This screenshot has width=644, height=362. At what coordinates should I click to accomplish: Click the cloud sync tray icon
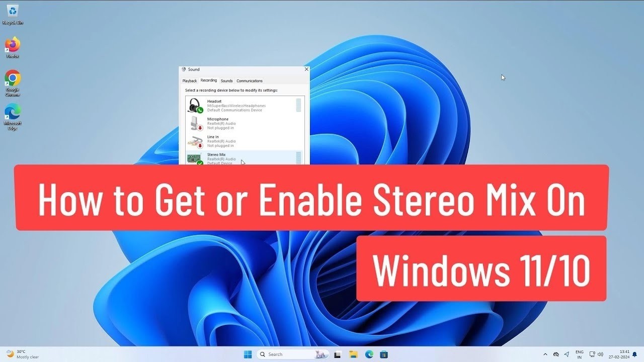click(556, 354)
